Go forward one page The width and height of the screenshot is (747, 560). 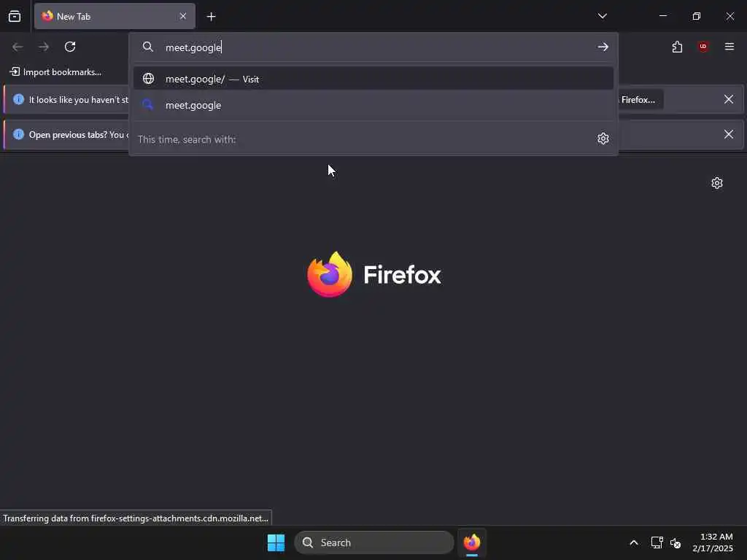(44, 47)
